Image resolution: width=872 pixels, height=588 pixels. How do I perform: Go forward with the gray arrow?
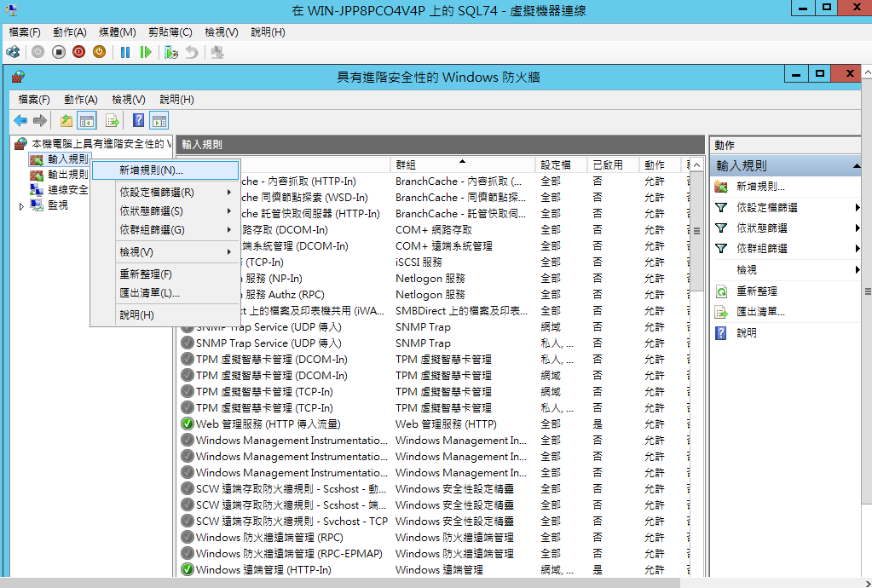[40, 121]
